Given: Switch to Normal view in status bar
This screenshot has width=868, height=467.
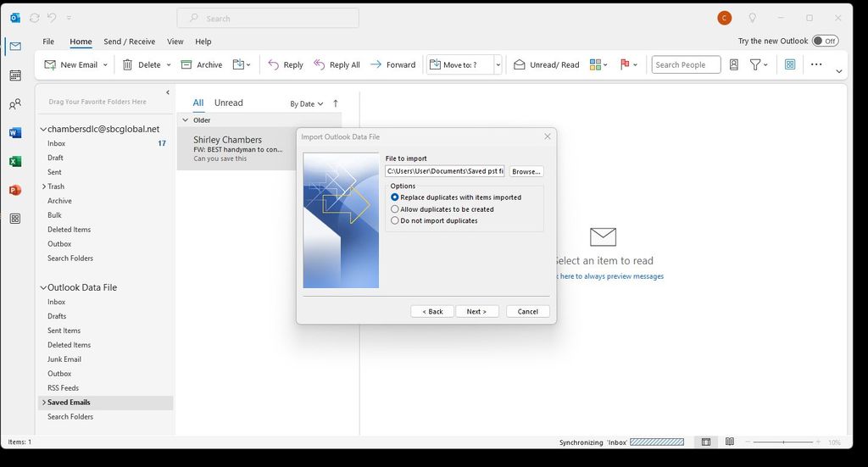Looking at the screenshot, I should coord(706,442).
